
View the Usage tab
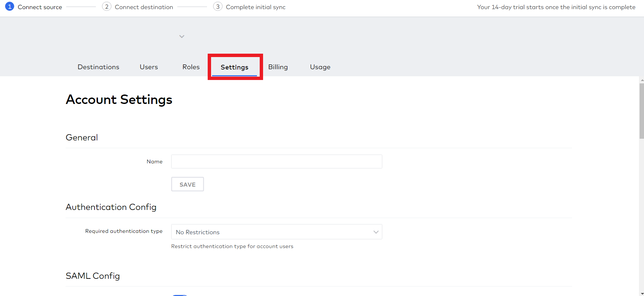tap(320, 67)
